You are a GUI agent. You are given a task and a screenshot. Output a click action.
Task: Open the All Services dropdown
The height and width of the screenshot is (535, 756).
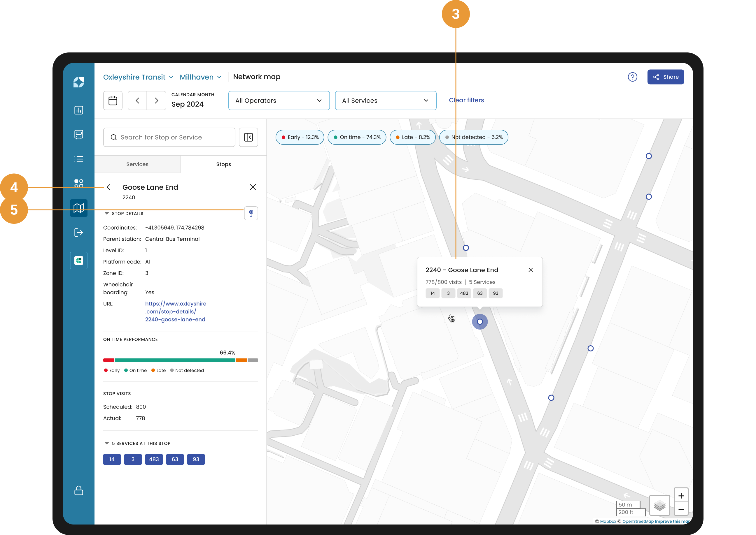[385, 101]
